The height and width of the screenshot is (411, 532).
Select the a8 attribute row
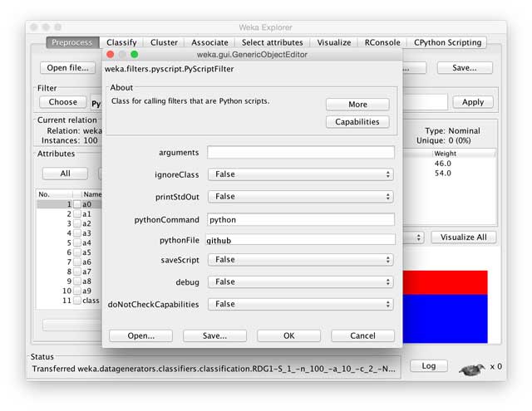pyautogui.click(x=69, y=281)
